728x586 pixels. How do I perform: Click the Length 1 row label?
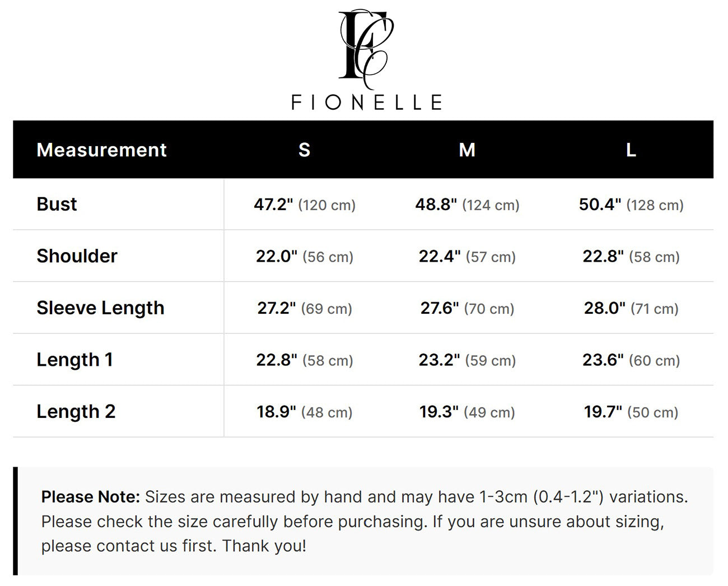tap(74, 360)
